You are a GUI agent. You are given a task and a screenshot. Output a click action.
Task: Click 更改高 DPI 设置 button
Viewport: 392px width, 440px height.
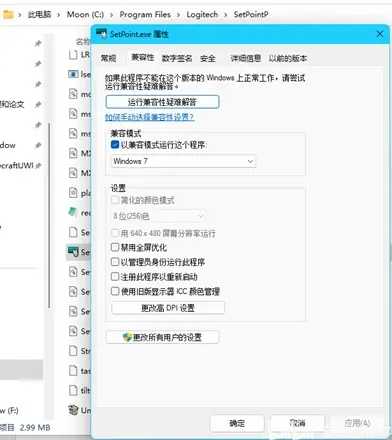click(168, 308)
